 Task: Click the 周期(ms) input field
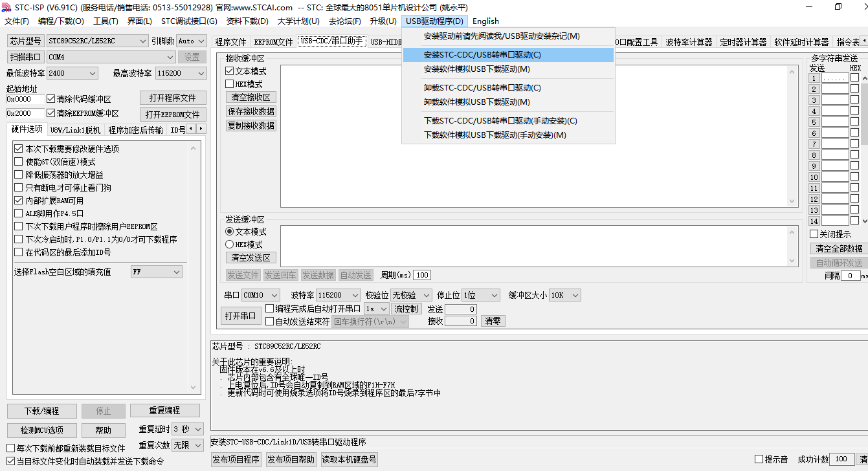coord(422,275)
